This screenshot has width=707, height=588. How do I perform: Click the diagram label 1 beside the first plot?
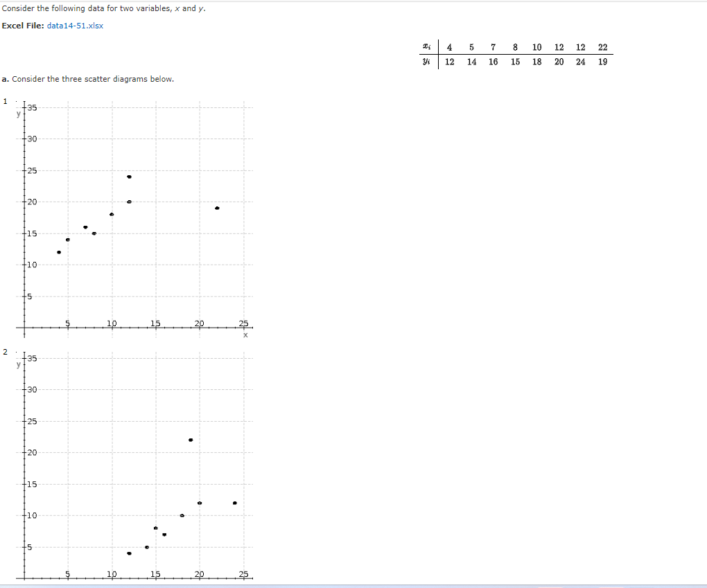coord(5,101)
